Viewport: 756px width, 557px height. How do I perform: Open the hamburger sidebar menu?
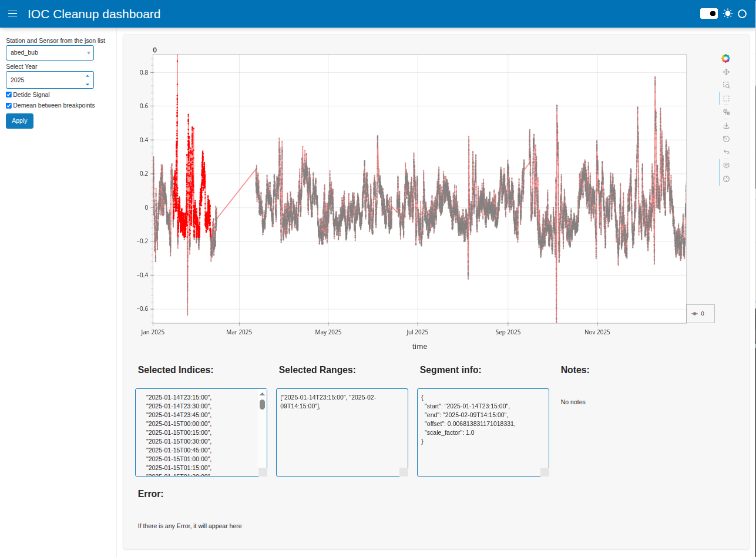tap(13, 14)
